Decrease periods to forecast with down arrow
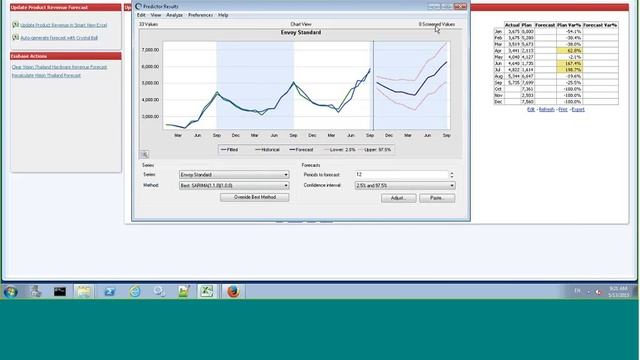The image size is (640, 360). [x=451, y=177]
